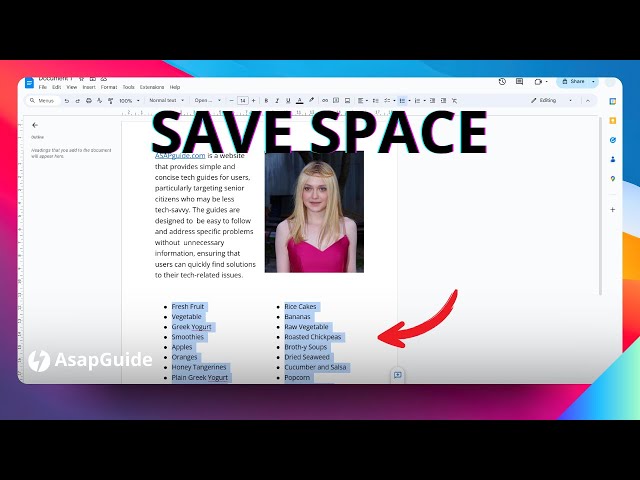Open Calendar in the side panel
The height and width of the screenshot is (480, 640).
(x=612, y=101)
